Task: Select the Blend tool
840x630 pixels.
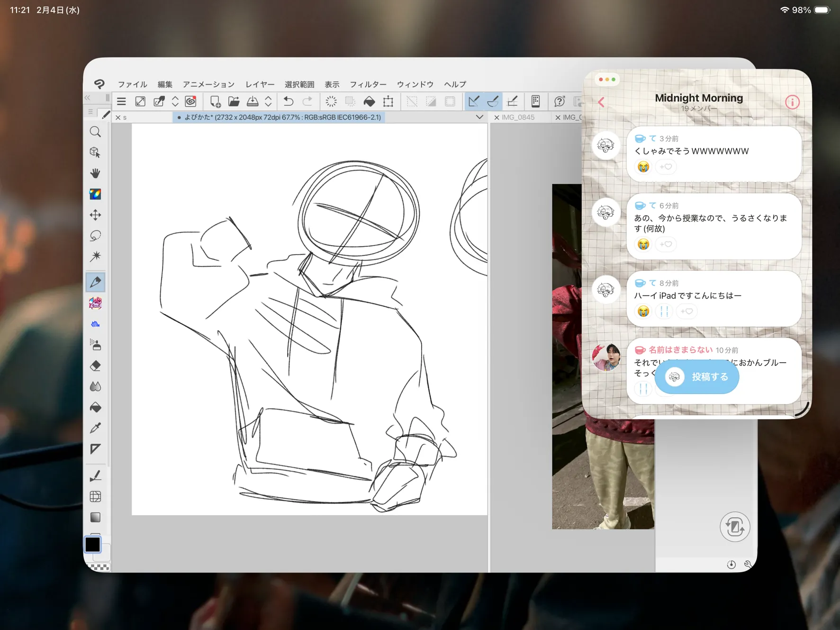Action: tap(95, 386)
